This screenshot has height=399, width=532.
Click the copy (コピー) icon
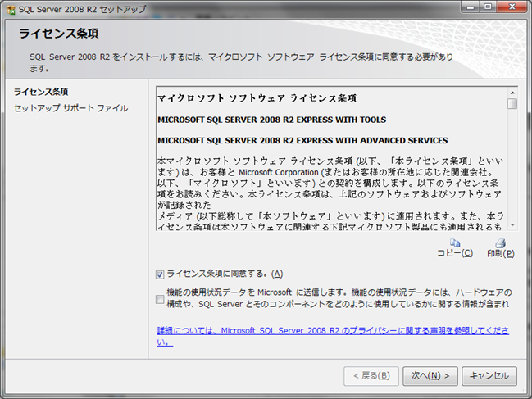pos(455,243)
